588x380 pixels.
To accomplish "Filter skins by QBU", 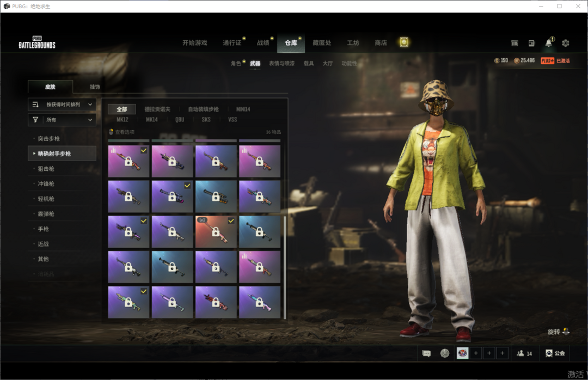I will point(180,120).
